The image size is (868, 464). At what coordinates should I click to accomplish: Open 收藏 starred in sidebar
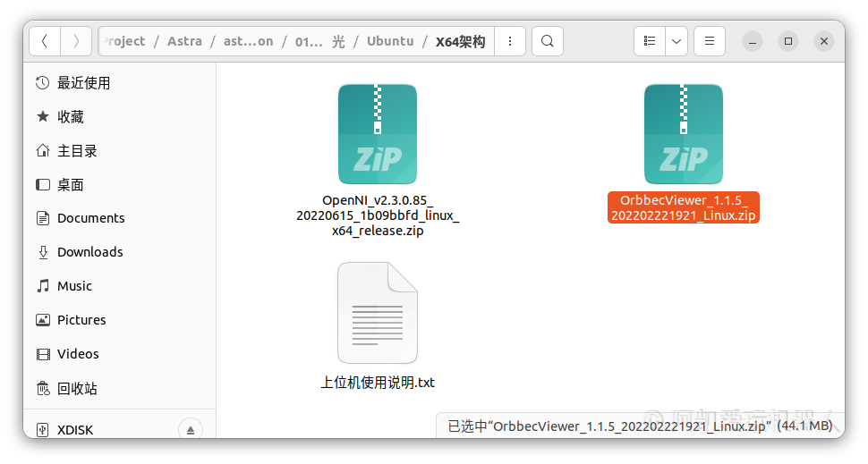tap(119, 117)
